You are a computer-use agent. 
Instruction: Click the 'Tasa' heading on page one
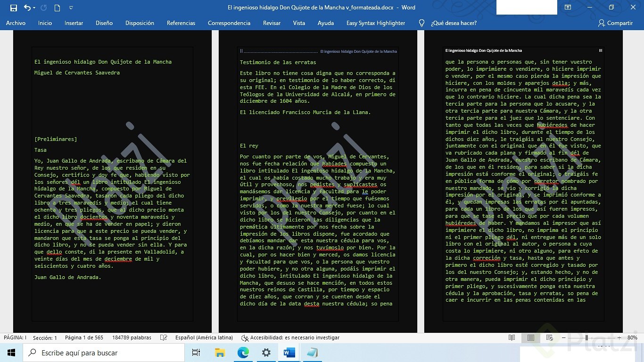41,150
